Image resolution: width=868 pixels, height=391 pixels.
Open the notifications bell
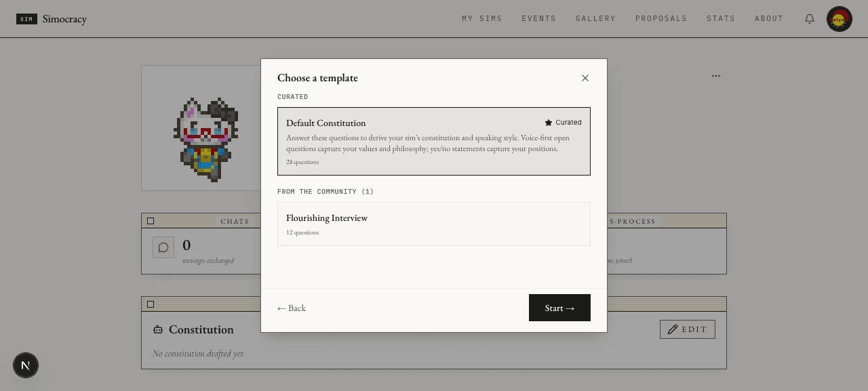810,19
